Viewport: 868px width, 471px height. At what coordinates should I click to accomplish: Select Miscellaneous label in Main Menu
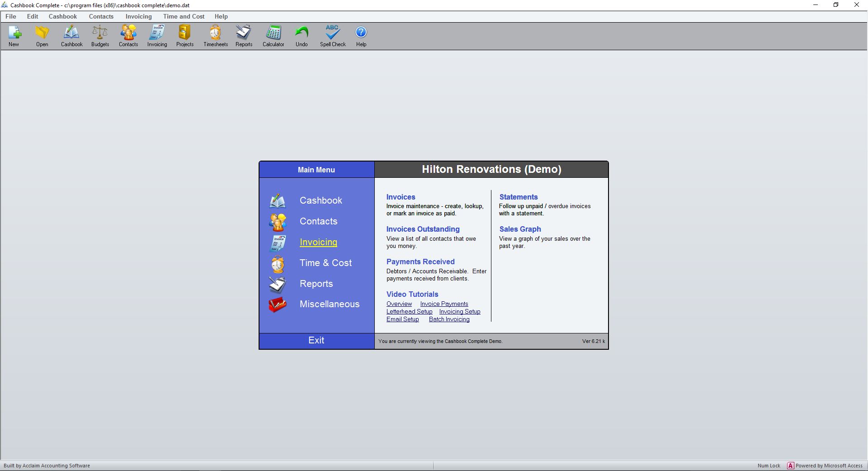point(330,304)
